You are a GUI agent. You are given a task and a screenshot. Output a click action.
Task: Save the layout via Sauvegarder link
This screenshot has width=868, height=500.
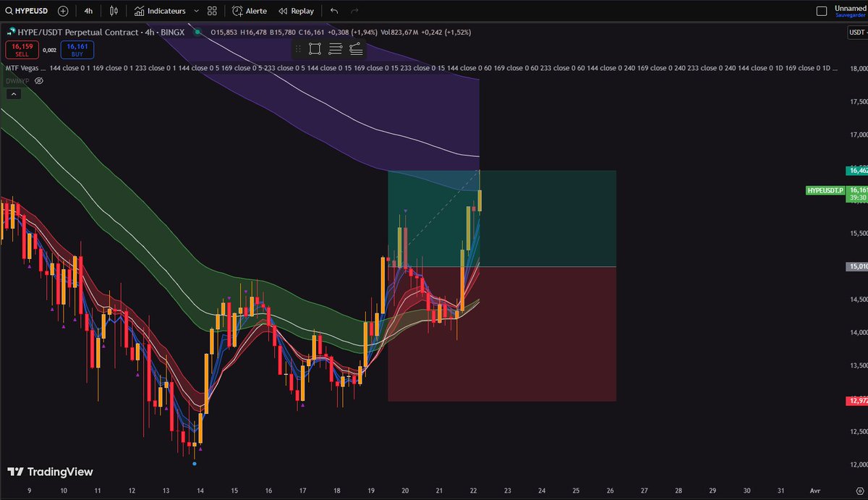849,14
